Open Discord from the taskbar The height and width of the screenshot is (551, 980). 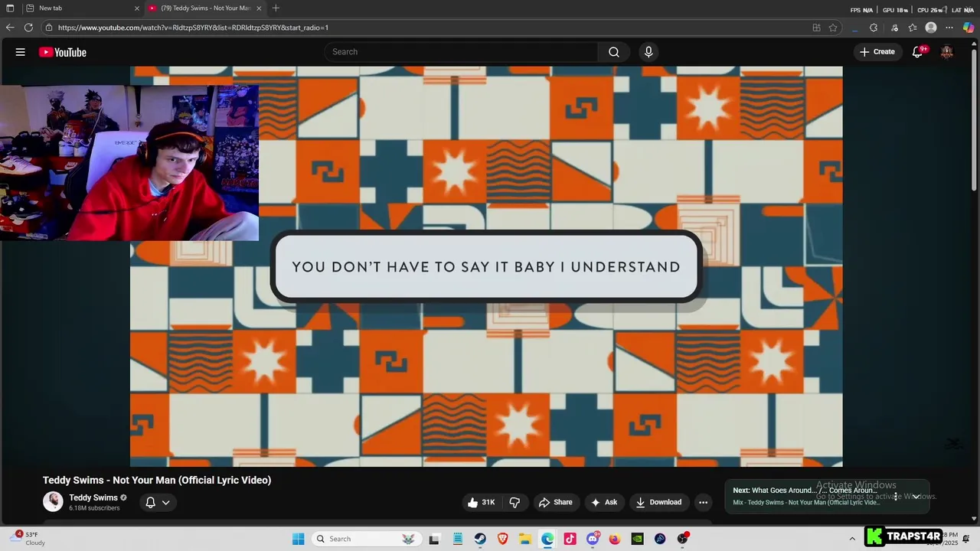tap(593, 539)
